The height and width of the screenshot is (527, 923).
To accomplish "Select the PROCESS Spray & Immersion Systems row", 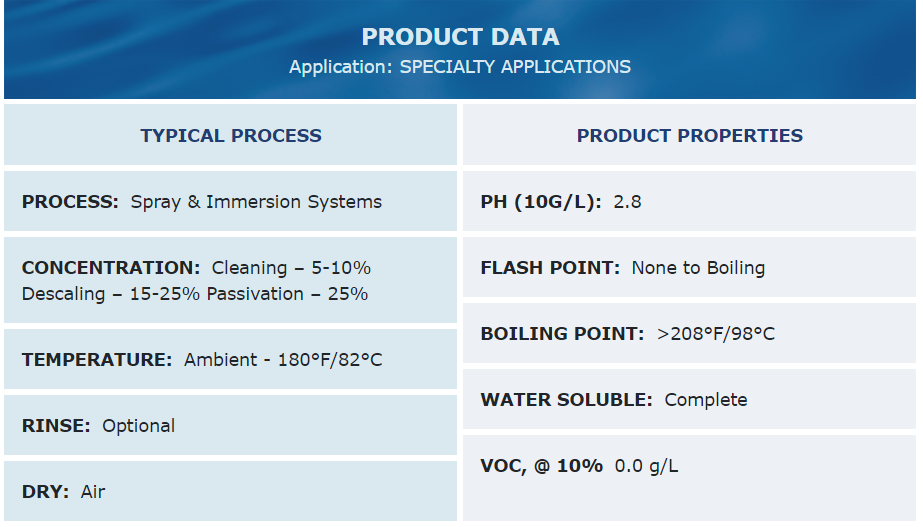I will pyautogui.click(x=230, y=201).
